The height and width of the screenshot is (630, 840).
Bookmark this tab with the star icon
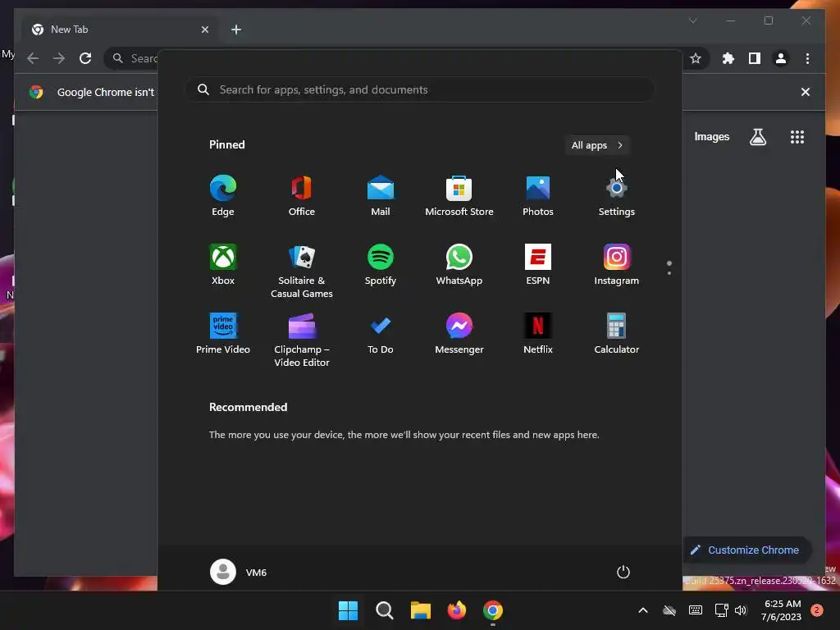tap(696, 58)
